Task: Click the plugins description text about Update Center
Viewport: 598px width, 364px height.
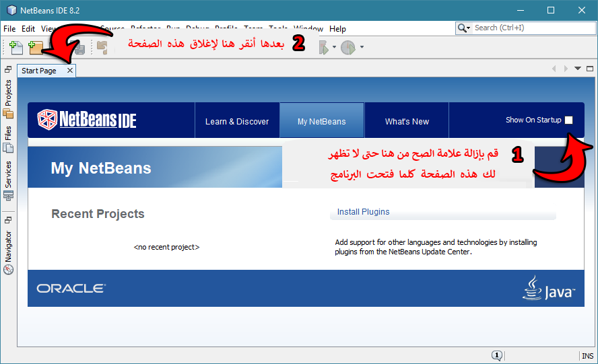Action: (436, 247)
